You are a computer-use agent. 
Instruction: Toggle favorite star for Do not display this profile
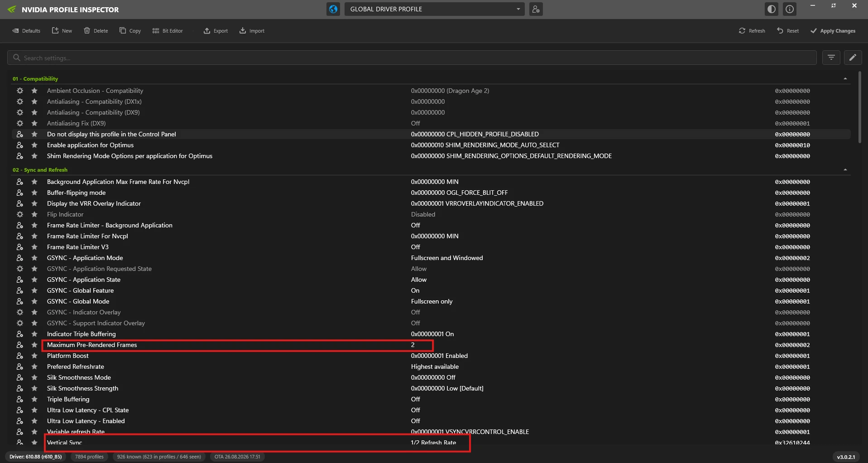[34, 134]
